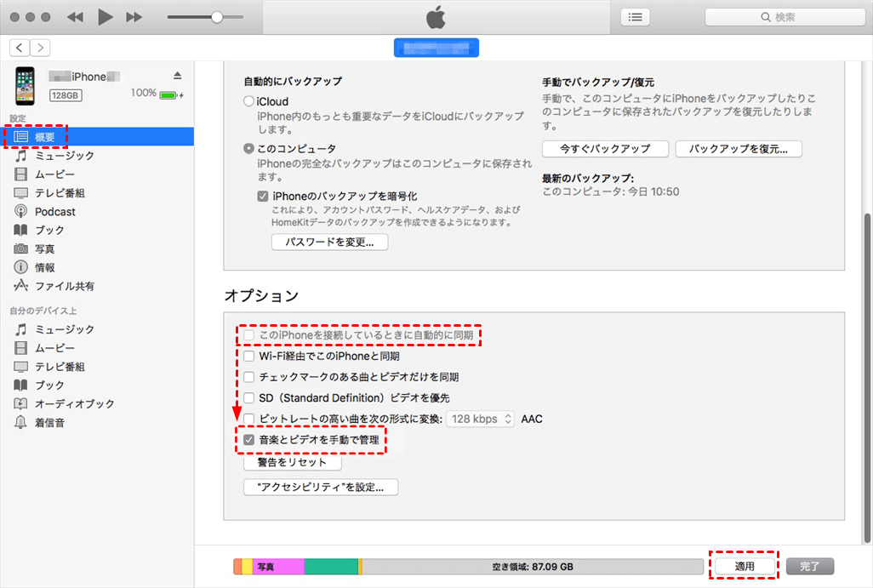Click the volume slider knob
873x588 pixels.
[x=217, y=17]
